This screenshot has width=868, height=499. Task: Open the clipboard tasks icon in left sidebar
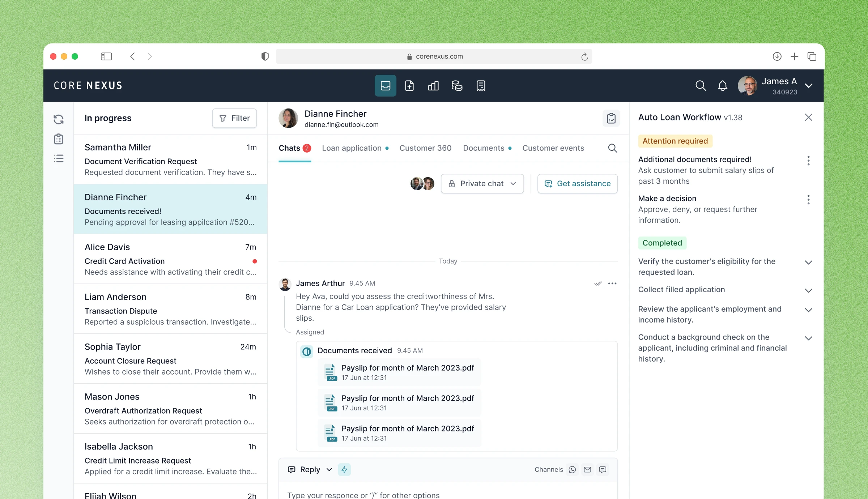click(59, 139)
